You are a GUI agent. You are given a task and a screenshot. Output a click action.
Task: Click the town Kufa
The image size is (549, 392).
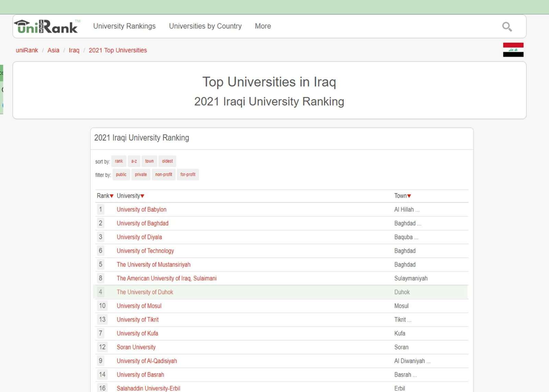tap(400, 333)
